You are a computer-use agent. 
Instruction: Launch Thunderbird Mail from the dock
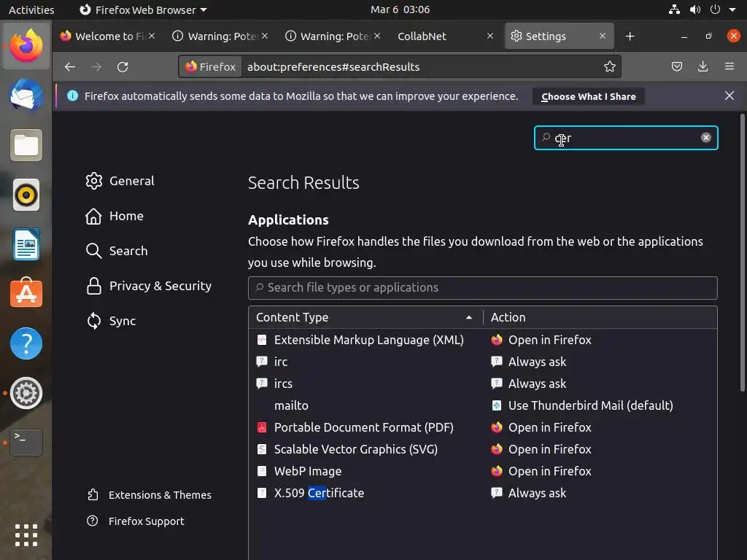26,96
